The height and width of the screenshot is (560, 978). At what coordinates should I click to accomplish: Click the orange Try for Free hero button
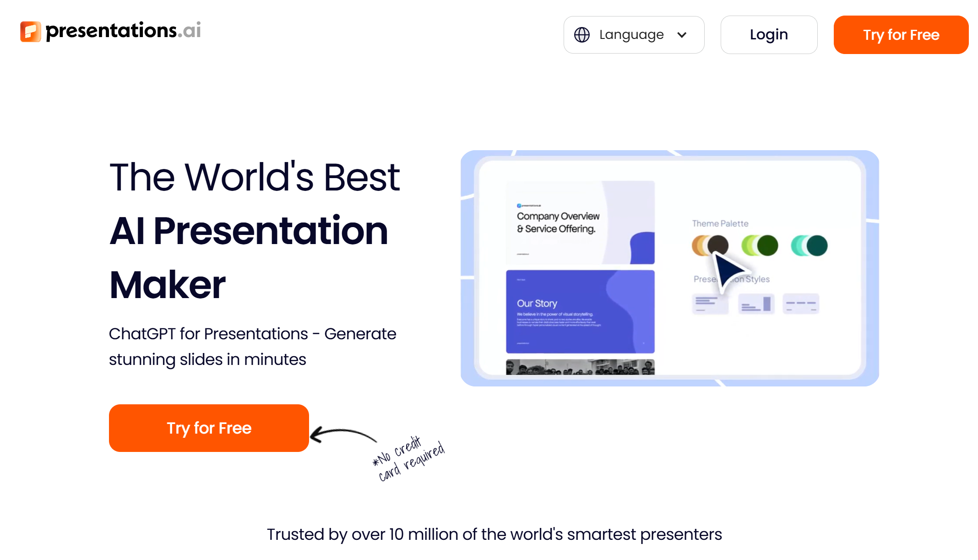point(208,428)
